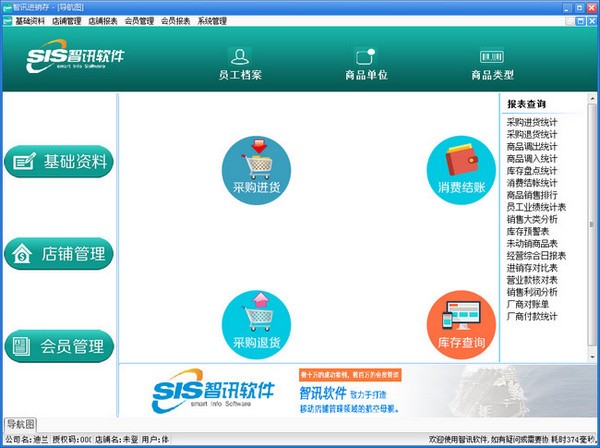This screenshot has width=600, height=448.
Task: Click the app icon in the title bar
Action: click(7, 7)
